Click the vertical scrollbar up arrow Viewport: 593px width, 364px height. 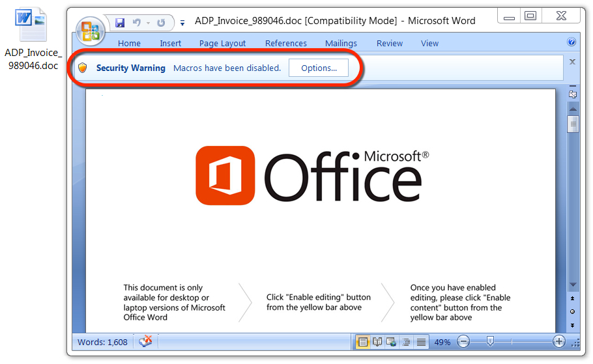tap(573, 109)
